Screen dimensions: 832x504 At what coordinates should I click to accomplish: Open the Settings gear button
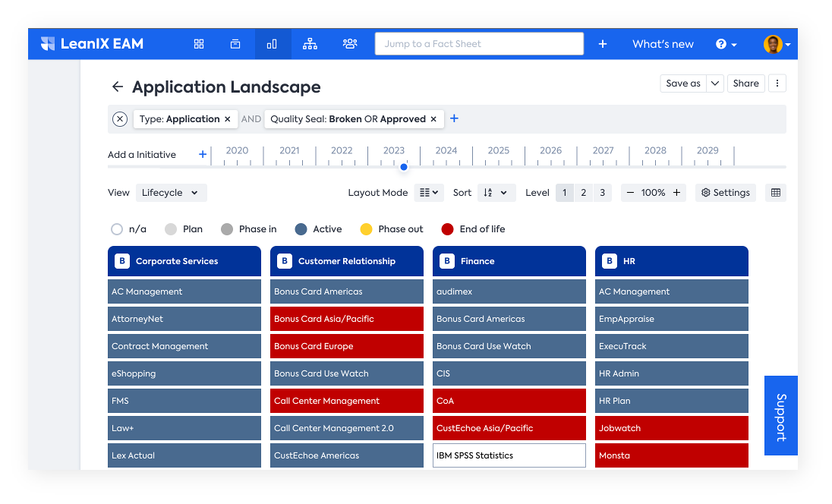726,193
